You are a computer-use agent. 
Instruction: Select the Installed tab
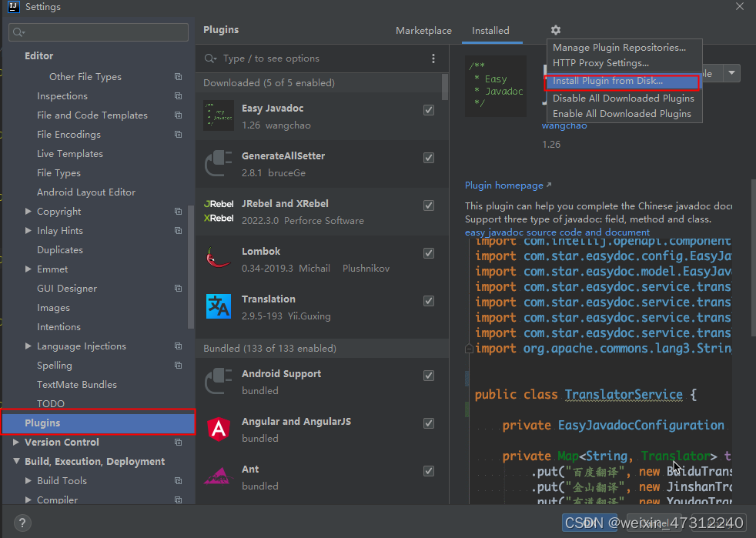click(x=490, y=30)
